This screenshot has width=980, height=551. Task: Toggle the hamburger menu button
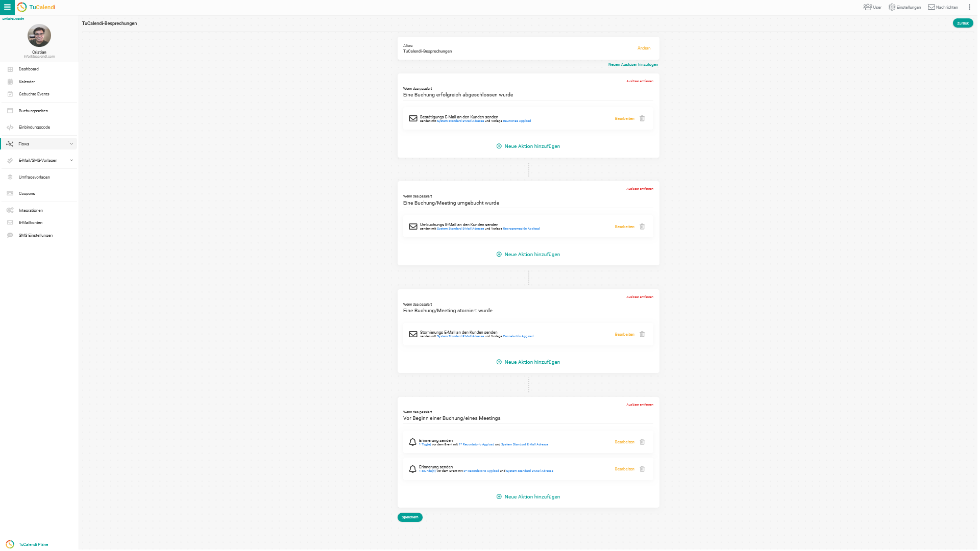(7, 7)
